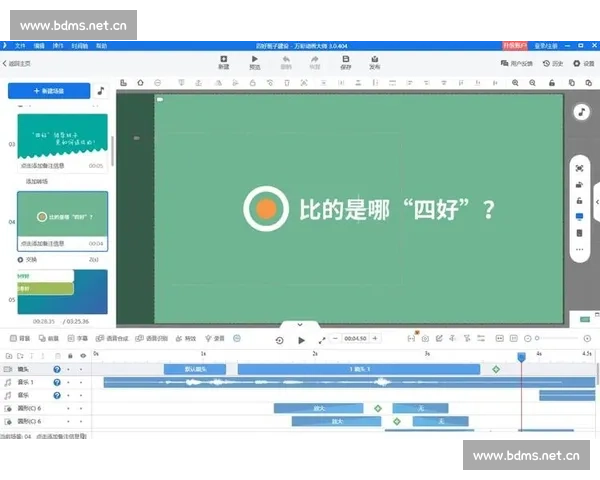Viewport: 600px width, 480px height.
Task: Zoom out the canvas with magnifier minus
Action: click(x=532, y=83)
